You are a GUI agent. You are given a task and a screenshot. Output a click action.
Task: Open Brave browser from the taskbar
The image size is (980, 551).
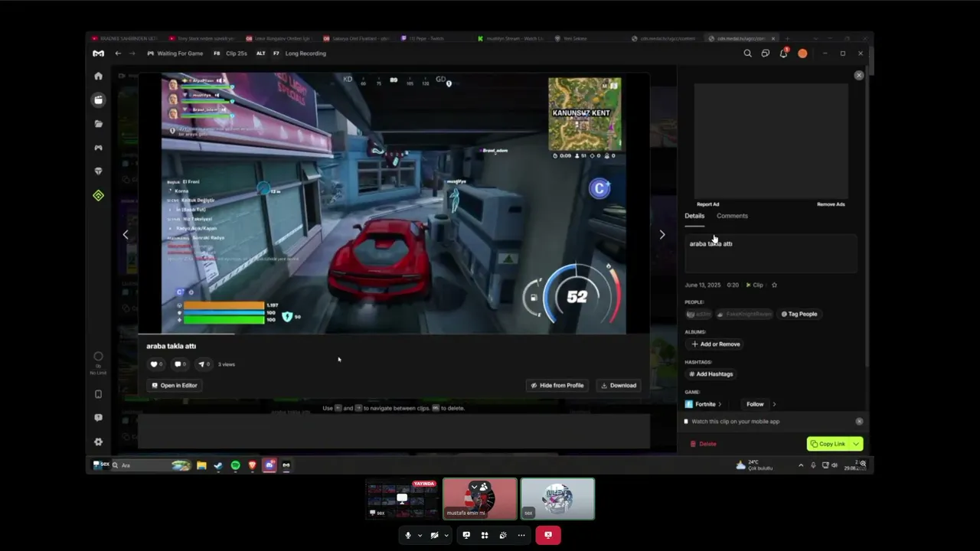click(252, 465)
